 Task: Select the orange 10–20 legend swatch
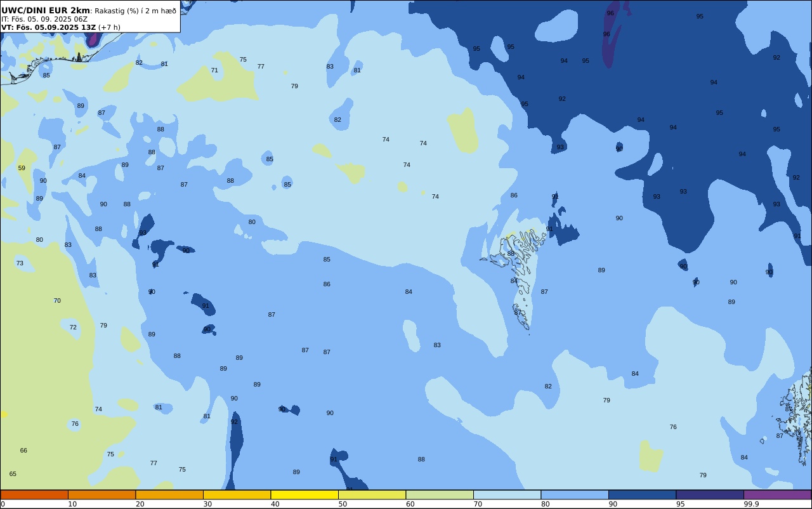101,494
